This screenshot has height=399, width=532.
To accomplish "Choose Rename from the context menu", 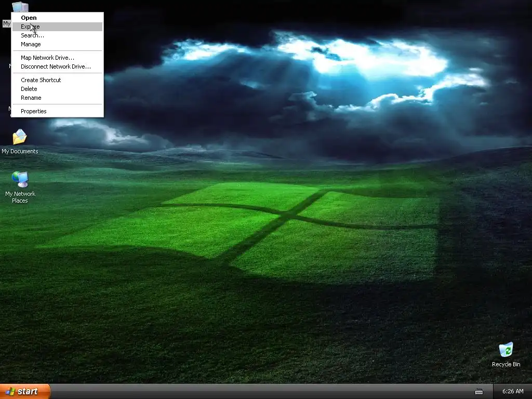I will 57,98.
